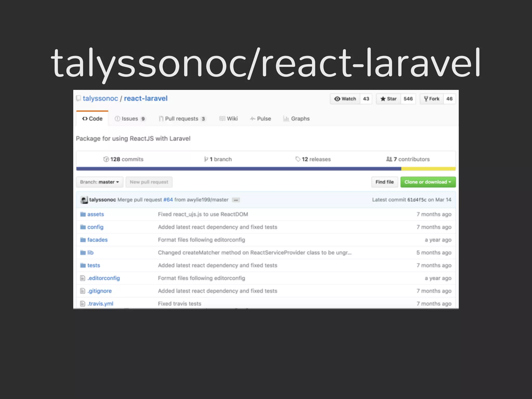Open facades row 'Format files following editorconfig' commit

click(201, 240)
